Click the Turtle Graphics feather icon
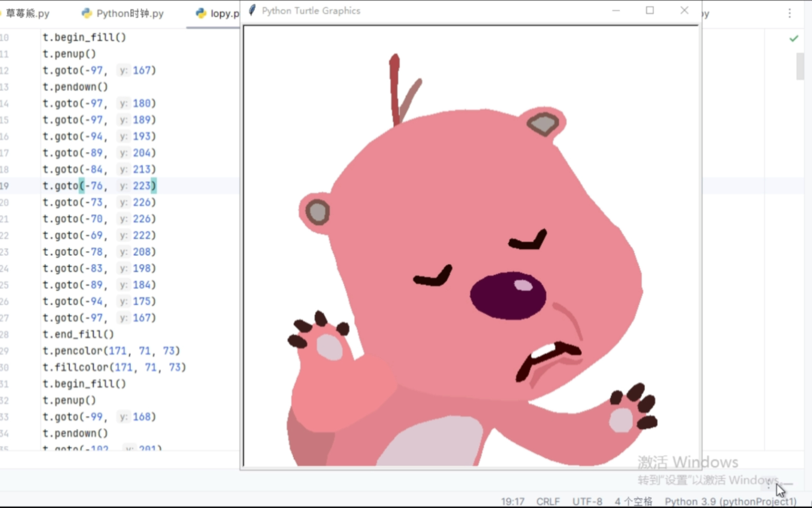The width and height of the screenshot is (812, 508). tap(252, 10)
